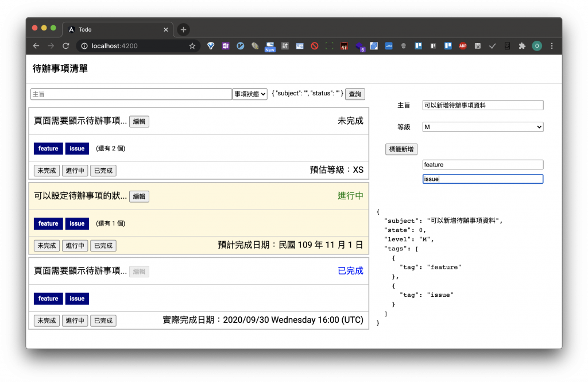The width and height of the screenshot is (588, 383).
Task: Click 已完成 button in 預計完成日期 row
Action: coord(103,245)
